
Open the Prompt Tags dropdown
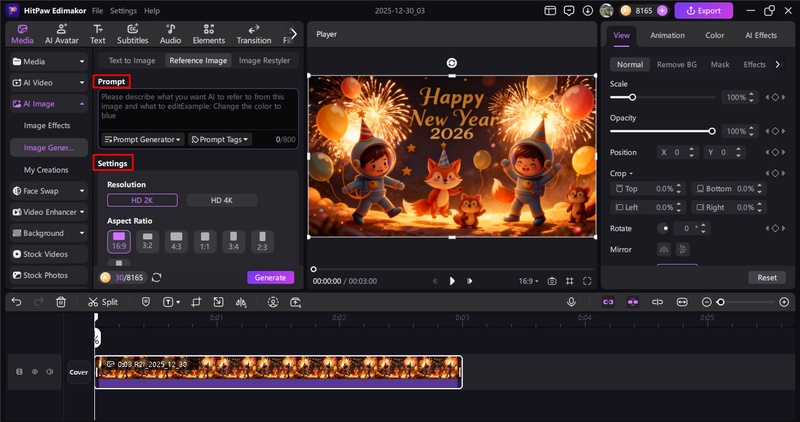pos(218,140)
